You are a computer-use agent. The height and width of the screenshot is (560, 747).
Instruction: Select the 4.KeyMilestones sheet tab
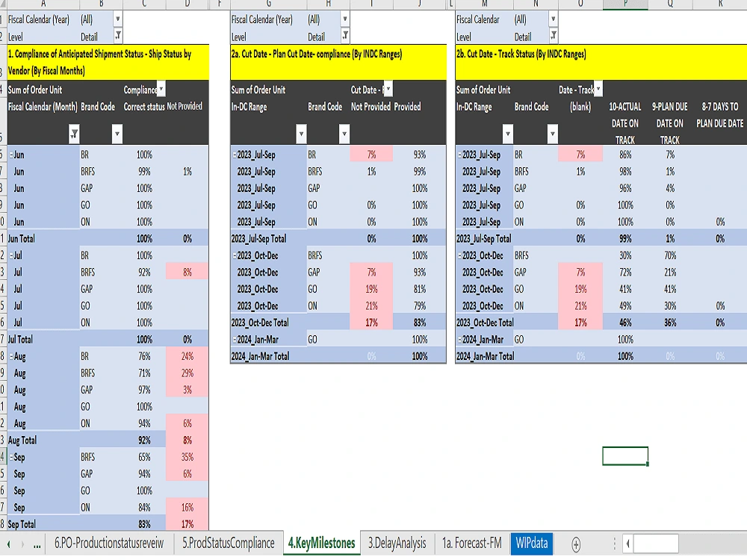click(x=321, y=544)
